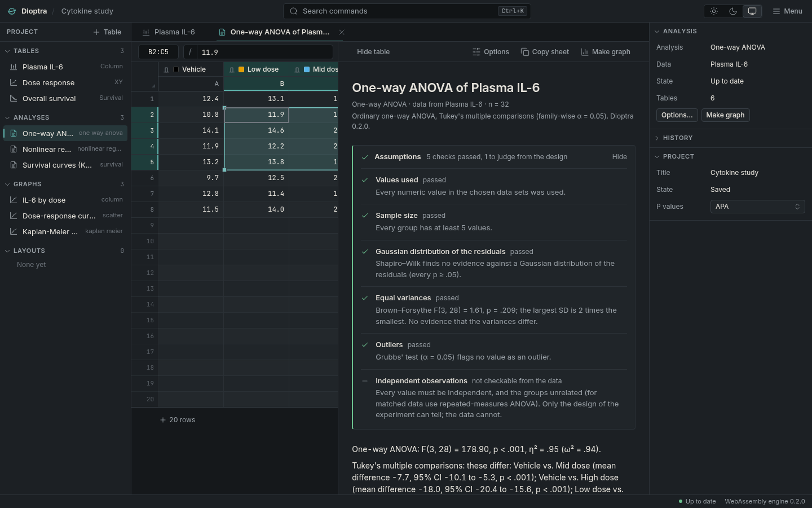Image resolution: width=812 pixels, height=508 pixels.
Task: Switch to Plasma IL-6 tab
Action: 169,32
